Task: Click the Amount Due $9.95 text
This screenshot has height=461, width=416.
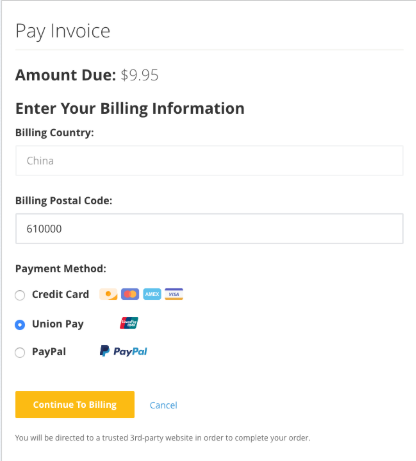Action: pos(87,75)
